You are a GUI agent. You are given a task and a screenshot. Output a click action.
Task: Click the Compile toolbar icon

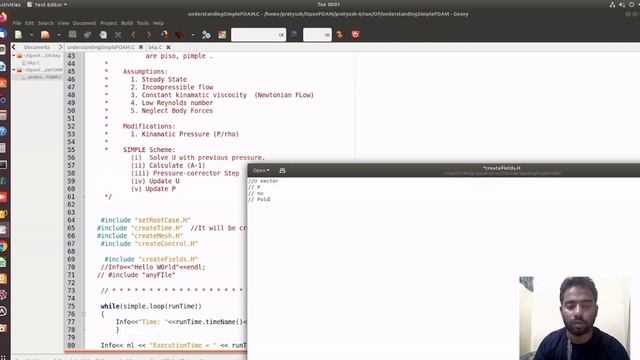[x=164, y=35]
